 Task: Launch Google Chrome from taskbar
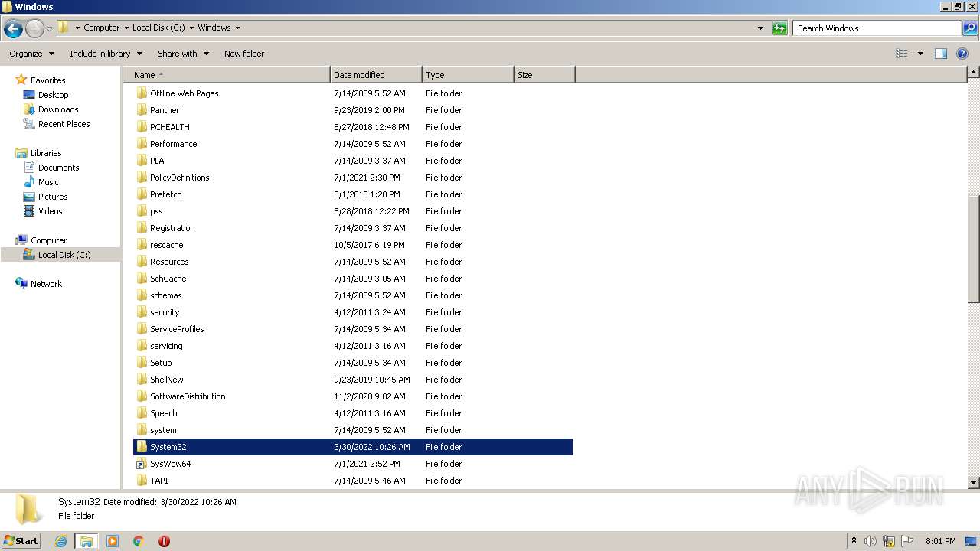coord(139,541)
